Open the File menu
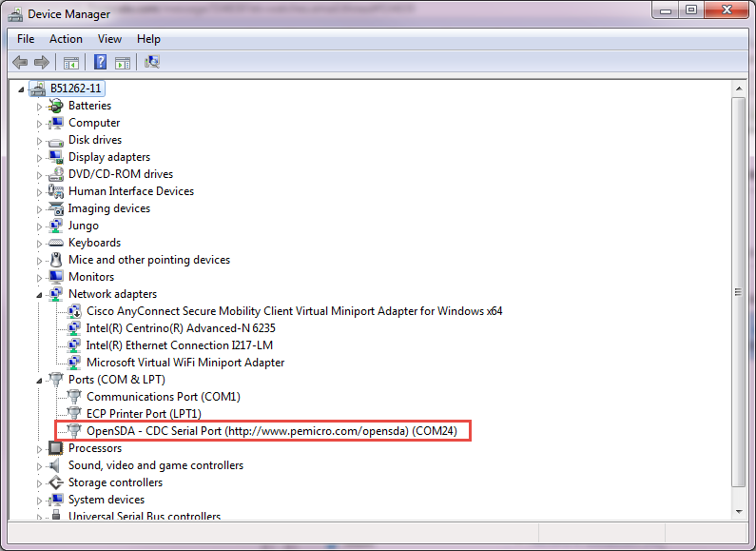The image size is (756, 551). pos(26,39)
